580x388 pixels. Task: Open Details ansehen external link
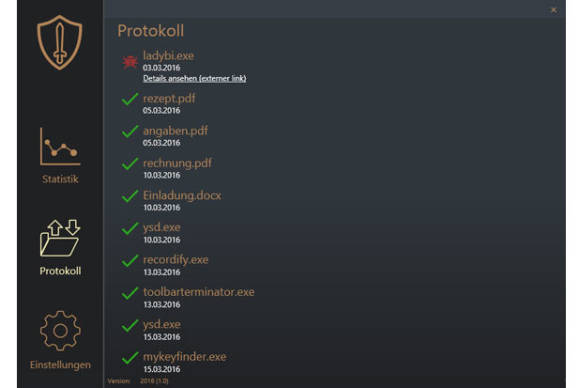pos(195,78)
